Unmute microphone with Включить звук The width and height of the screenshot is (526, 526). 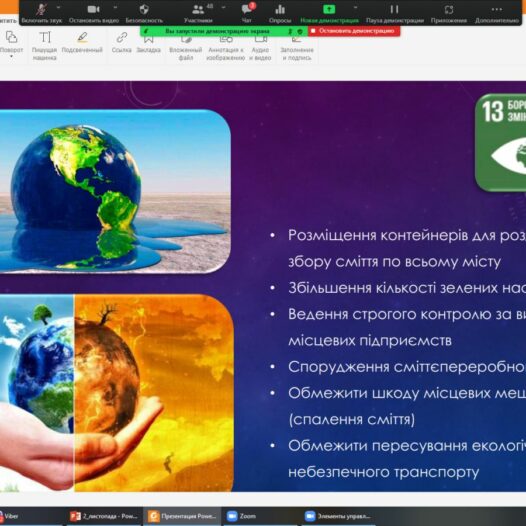pos(42,13)
